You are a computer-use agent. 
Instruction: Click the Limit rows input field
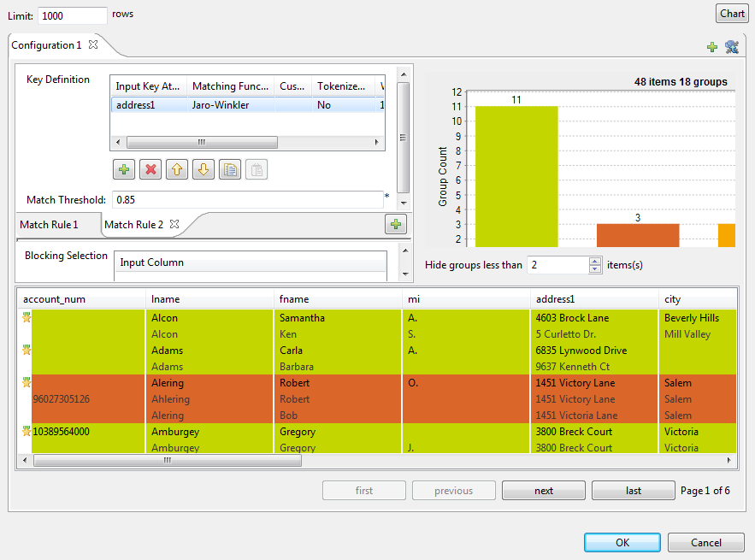click(x=73, y=15)
